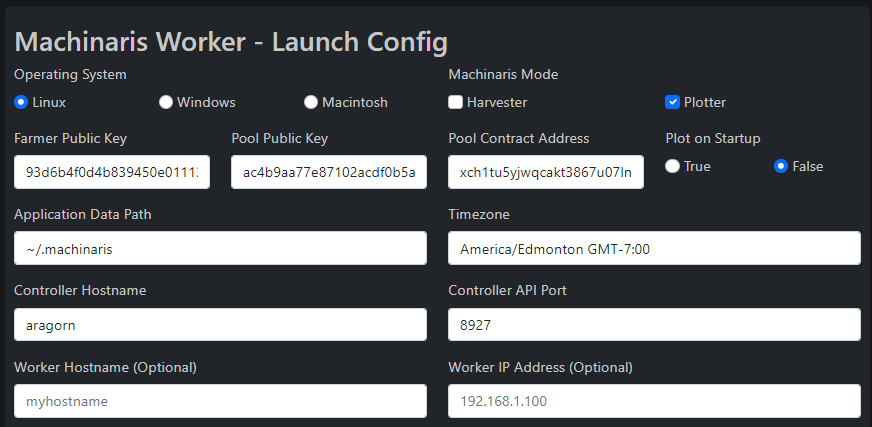Click the Worker Hostname (Optional) label
This screenshot has width=872, height=427.
click(x=106, y=367)
